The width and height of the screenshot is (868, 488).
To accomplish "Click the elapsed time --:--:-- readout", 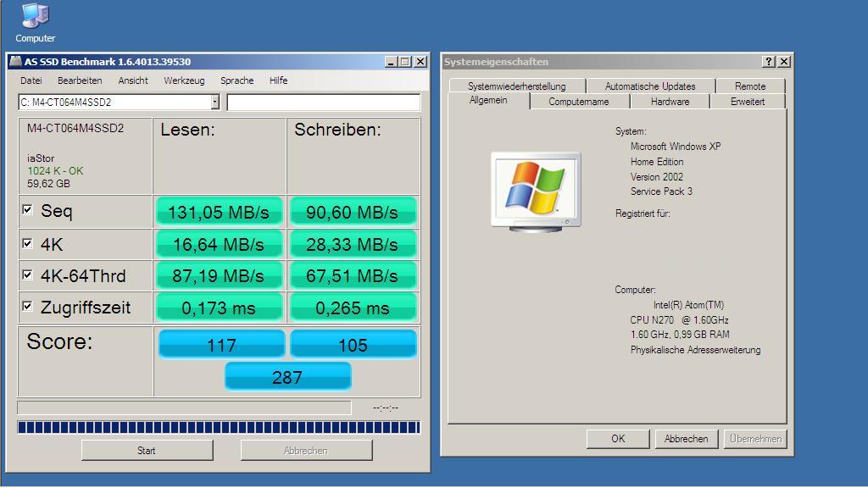I will click(386, 408).
